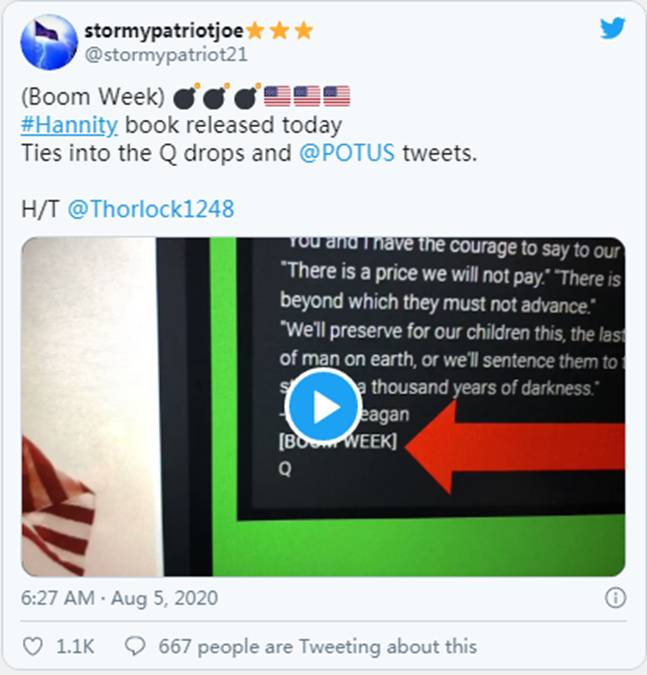Screen dimensions: 647x675
Task: Click the tweet text 'book released today'
Action: [x=233, y=125]
